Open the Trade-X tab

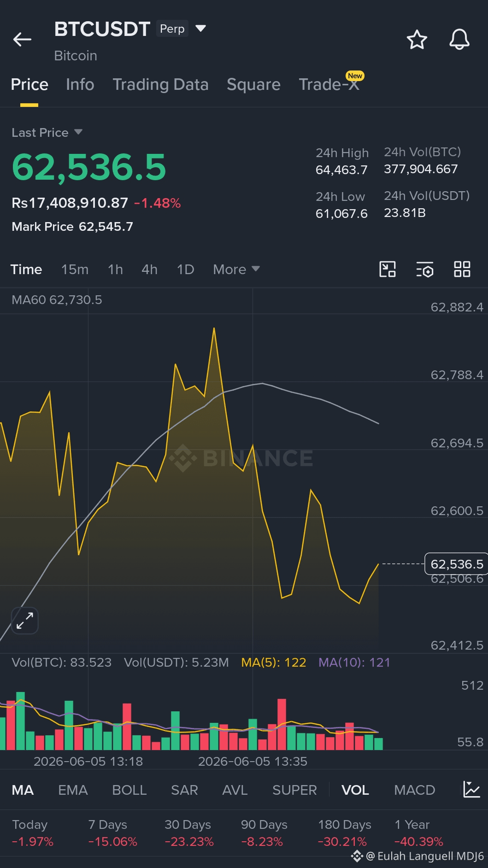tap(329, 84)
